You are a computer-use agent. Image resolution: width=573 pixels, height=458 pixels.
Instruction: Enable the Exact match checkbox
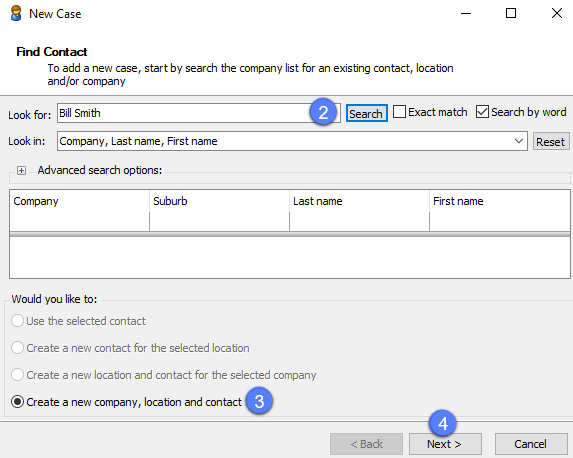click(399, 112)
